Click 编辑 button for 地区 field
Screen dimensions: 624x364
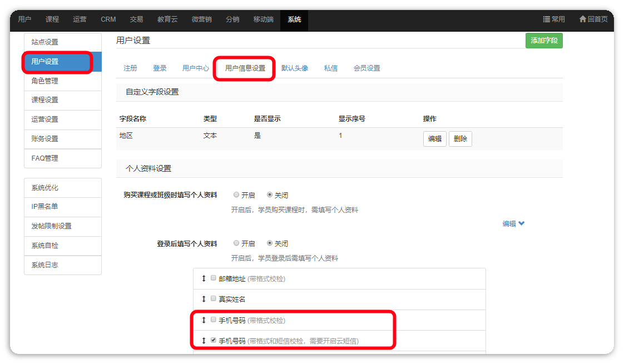(434, 139)
